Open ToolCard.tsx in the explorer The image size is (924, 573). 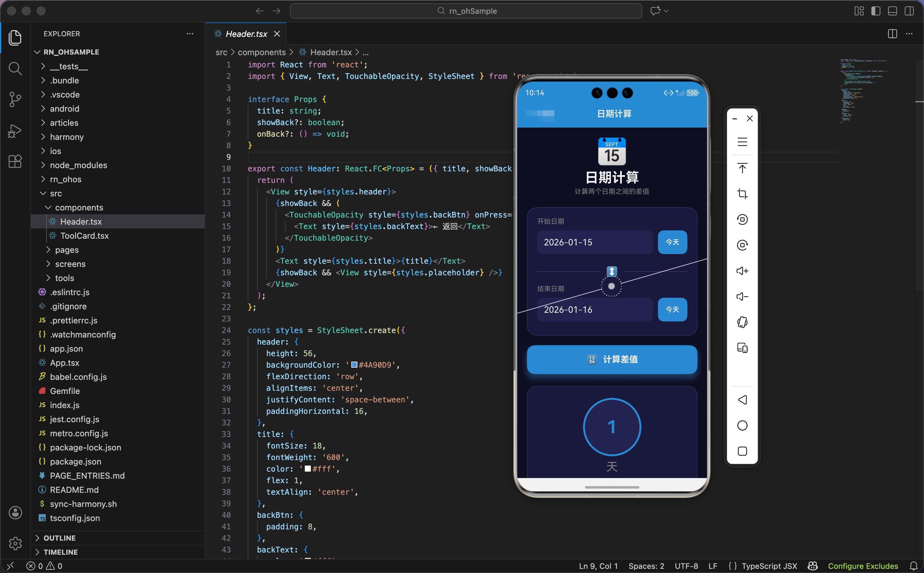[84, 236]
